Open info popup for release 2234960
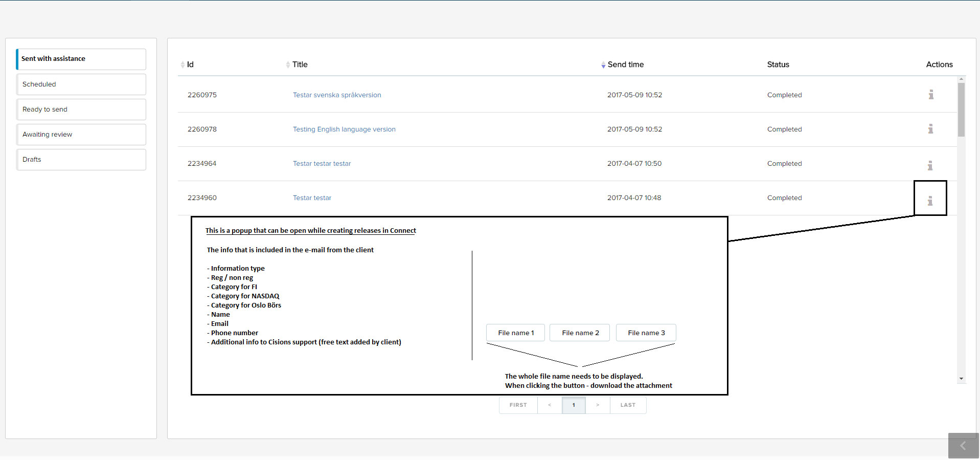Screen dimensions: 980x460 pyautogui.click(x=930, y=201)
